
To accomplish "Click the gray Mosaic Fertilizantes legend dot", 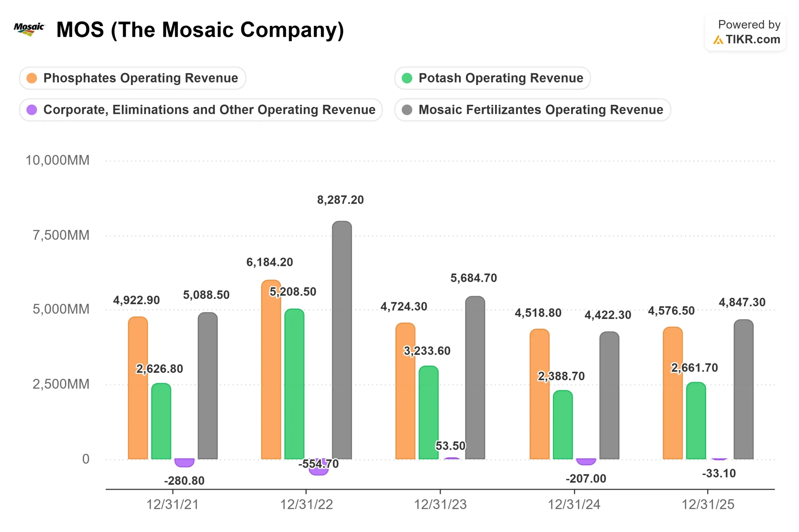I will (x=407, y=109).
